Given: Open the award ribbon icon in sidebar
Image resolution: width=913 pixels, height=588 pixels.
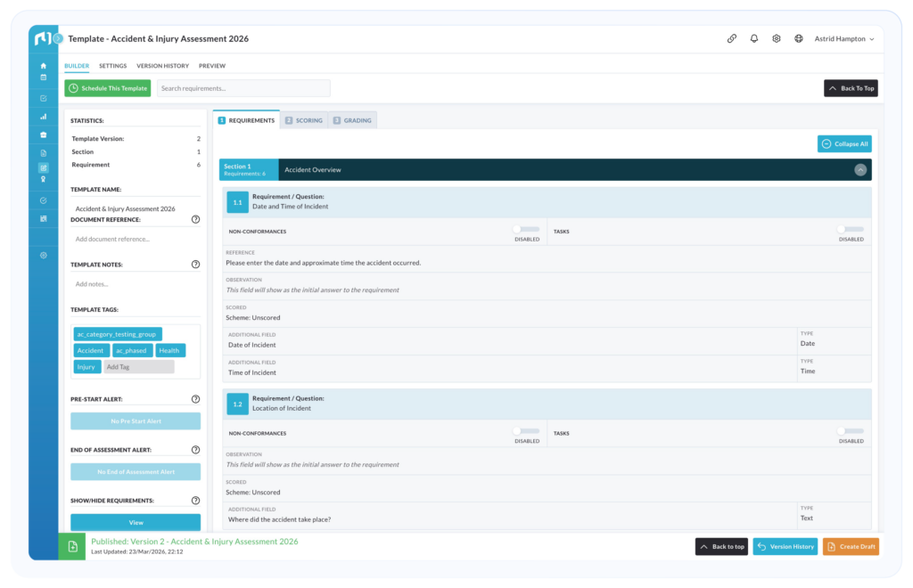Looking at the screenshot, I should pyautogui.click(x=43, y=179).
